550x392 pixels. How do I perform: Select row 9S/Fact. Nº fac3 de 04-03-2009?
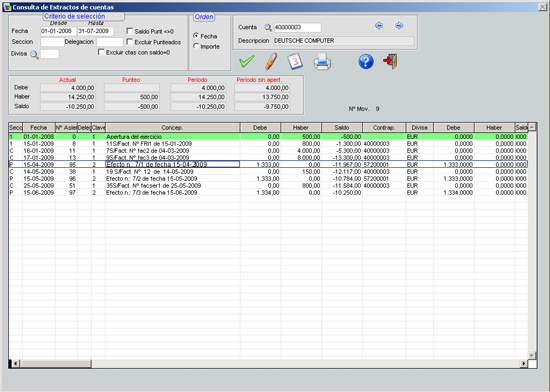268,158
